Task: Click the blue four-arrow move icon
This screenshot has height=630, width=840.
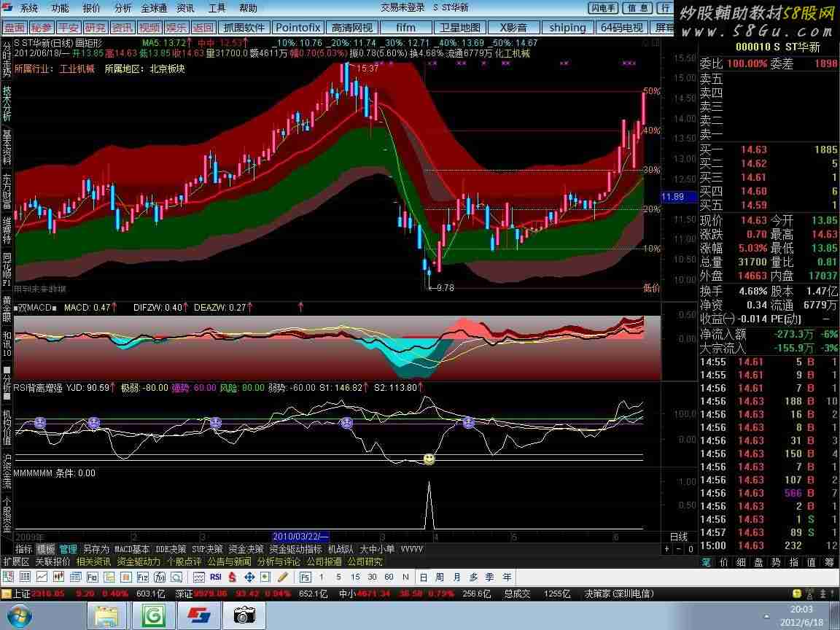Action: point(249,577)
